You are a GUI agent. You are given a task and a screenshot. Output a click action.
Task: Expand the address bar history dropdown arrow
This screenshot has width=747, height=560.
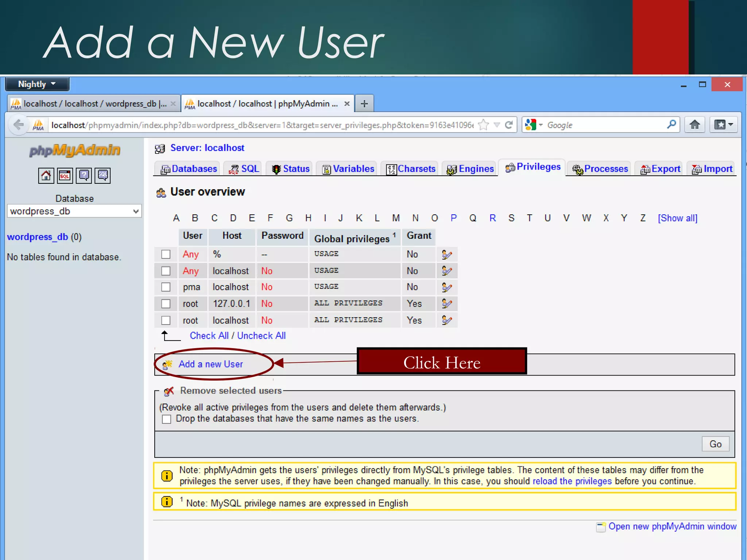497,125
